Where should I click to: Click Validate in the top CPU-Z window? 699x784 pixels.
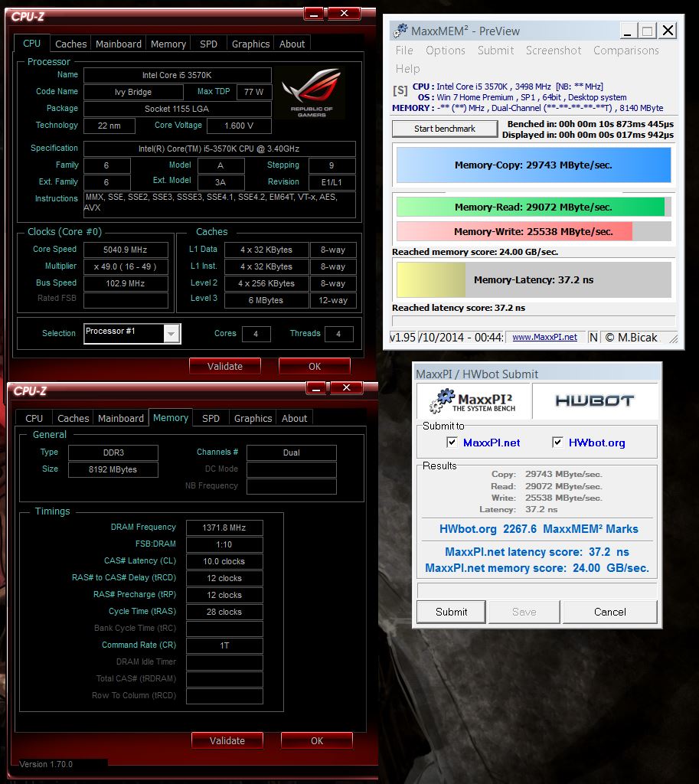click(225, 366)
